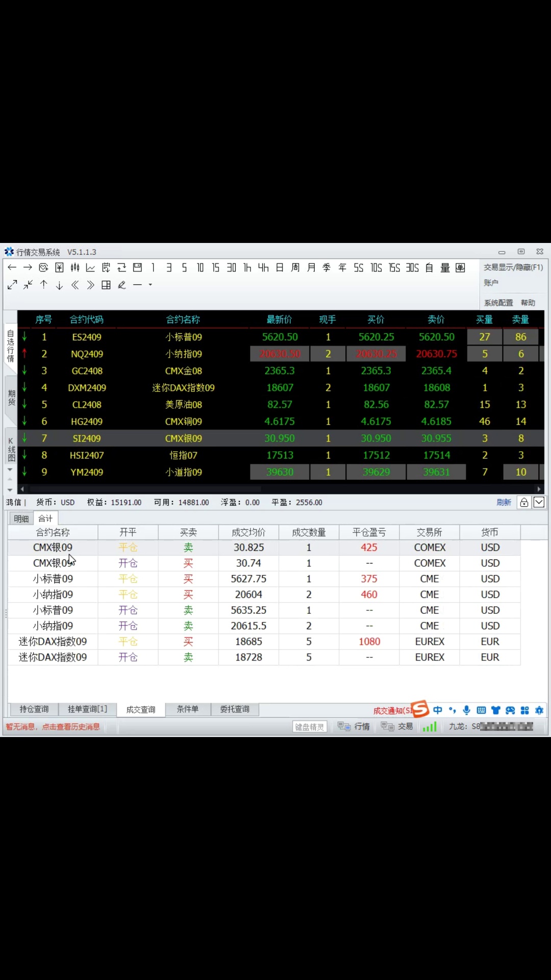The height and width of the screenshot is (980, 551).
Task: Click the swap/refresh arrows toolbar icon
Action: pyautogui.click(x=121, y=267)
